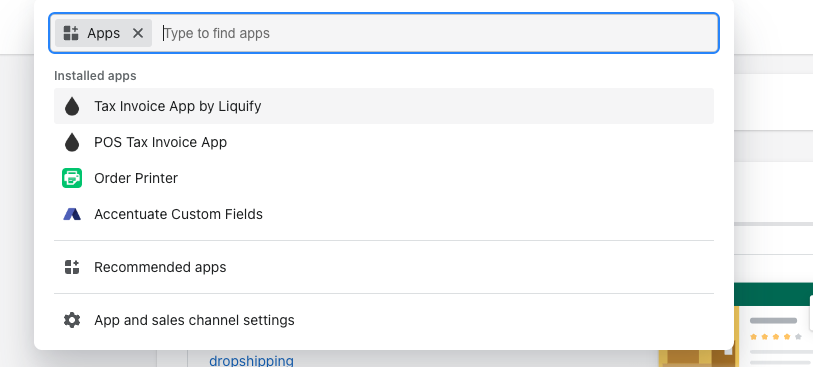
Task: Click the green Order Printer icon
Action: (x=72, y=178)
